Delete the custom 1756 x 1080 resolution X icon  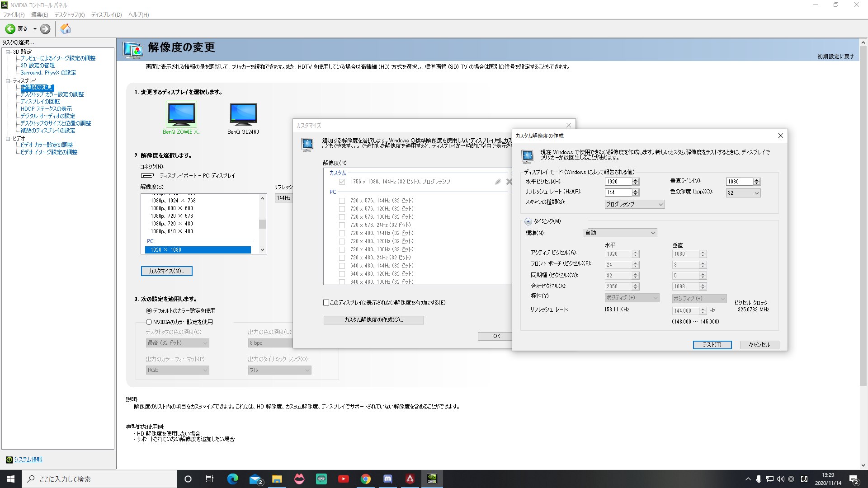pyautogui.click(x=509, y=182)
